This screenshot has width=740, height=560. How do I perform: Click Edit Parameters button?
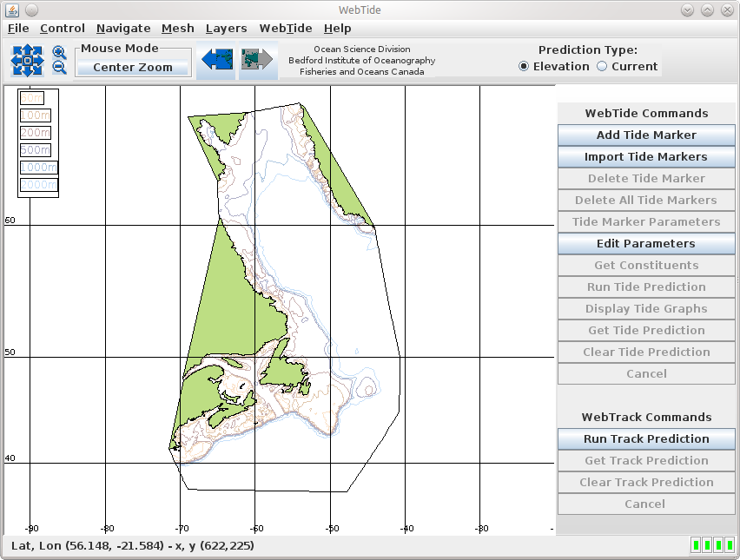646,244
